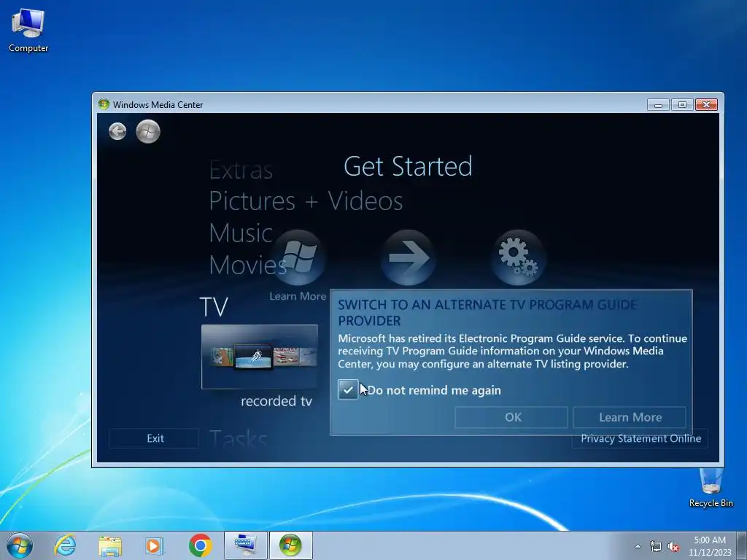747x560 pixels.
Task: Open the gears custom setup tile
Action: point(519,257)
